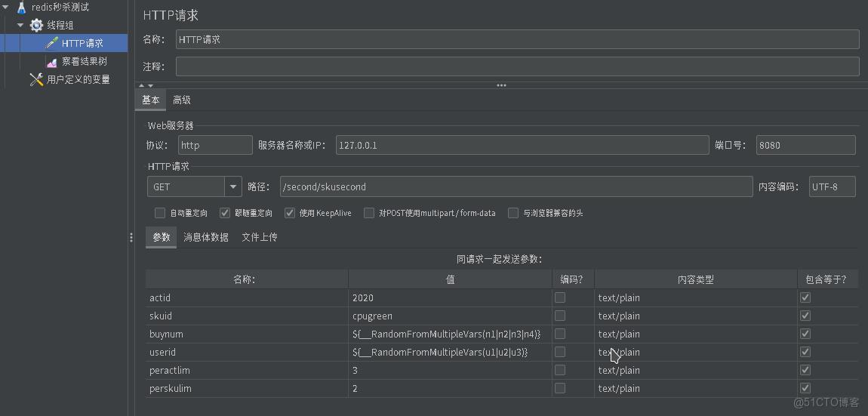Image resolution: width=868 pixels, height=416 pixels.
Task: Switch to the 消息体数据 tab
Action: (205, 237)
